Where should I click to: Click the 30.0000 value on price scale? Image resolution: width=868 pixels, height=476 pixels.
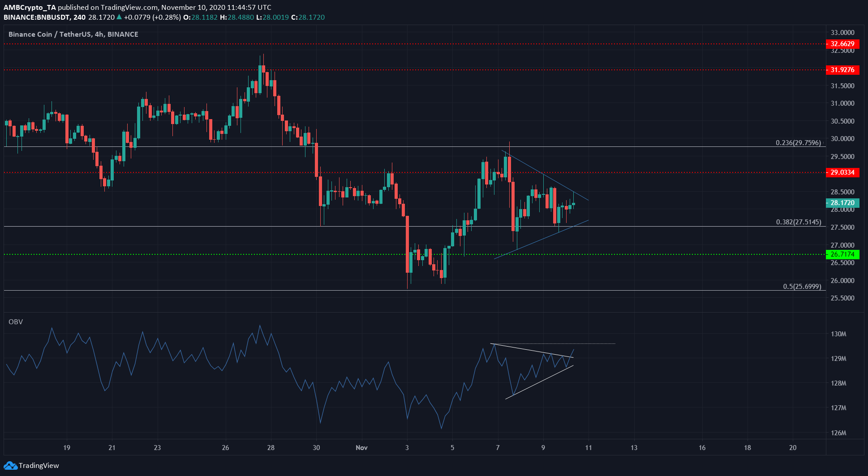842,139
